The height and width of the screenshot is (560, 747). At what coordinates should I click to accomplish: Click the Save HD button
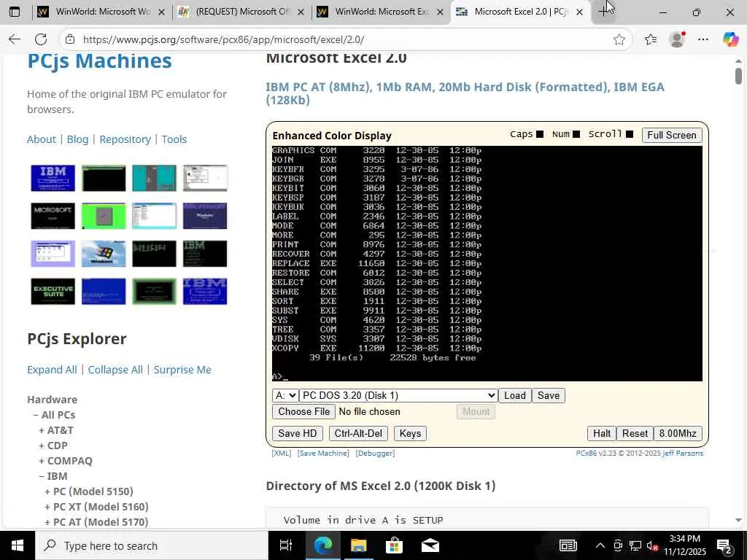tap(298, 433)
